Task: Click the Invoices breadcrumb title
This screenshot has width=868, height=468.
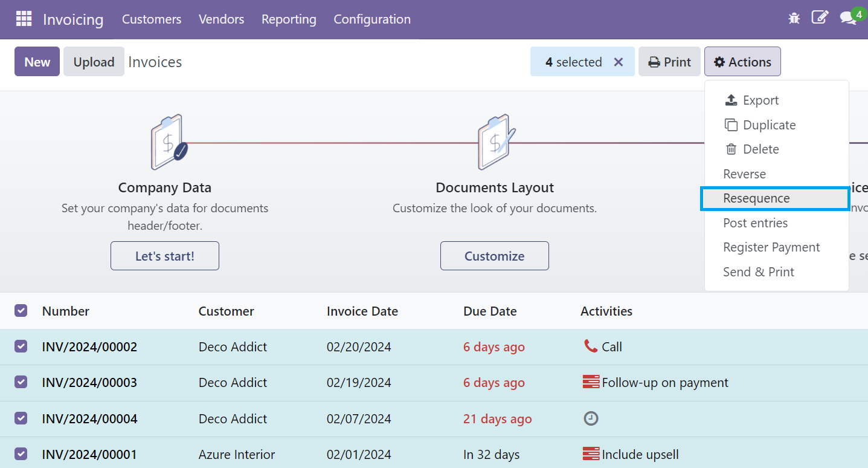Action: click(155, 62)
